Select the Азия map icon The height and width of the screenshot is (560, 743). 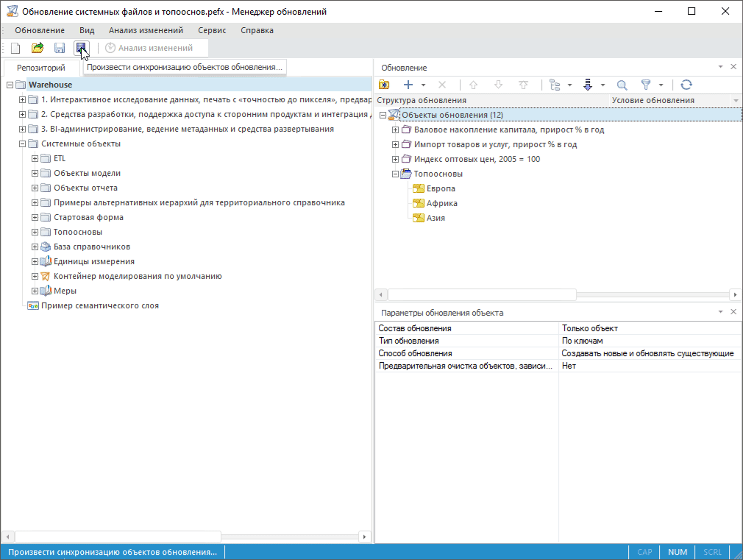tap(419, 218)
